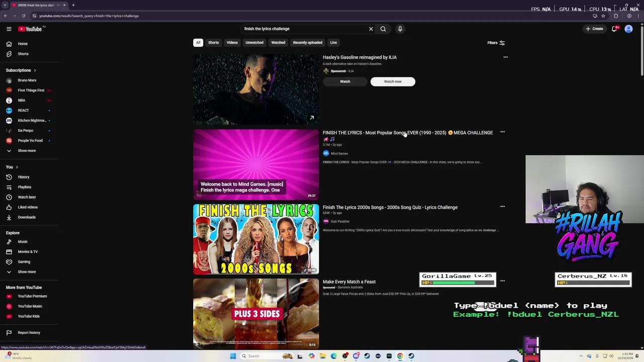Image resolution: width=644 pixels, height=362 pixels.
Task: Open the YouTube hamburger guide menu
Action: pyautogui.click(x=9, y=29)
